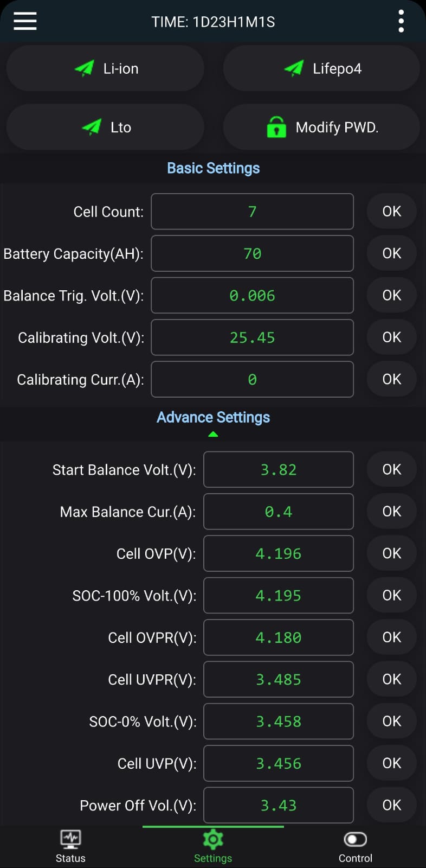Tap the Settings gear icon
426x868 pixels.
click(x=213, y=839)
